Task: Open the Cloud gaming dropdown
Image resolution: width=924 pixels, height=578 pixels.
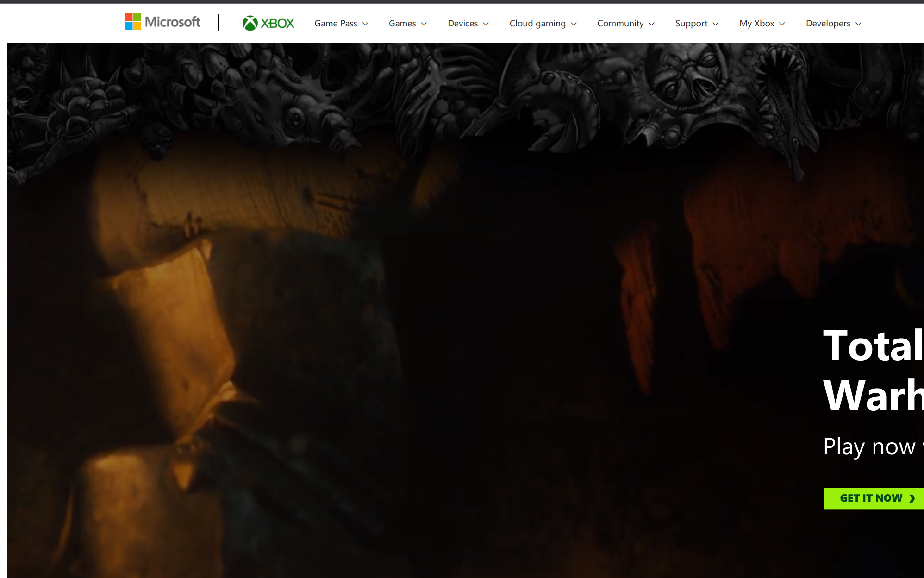Action: point(543,23)
